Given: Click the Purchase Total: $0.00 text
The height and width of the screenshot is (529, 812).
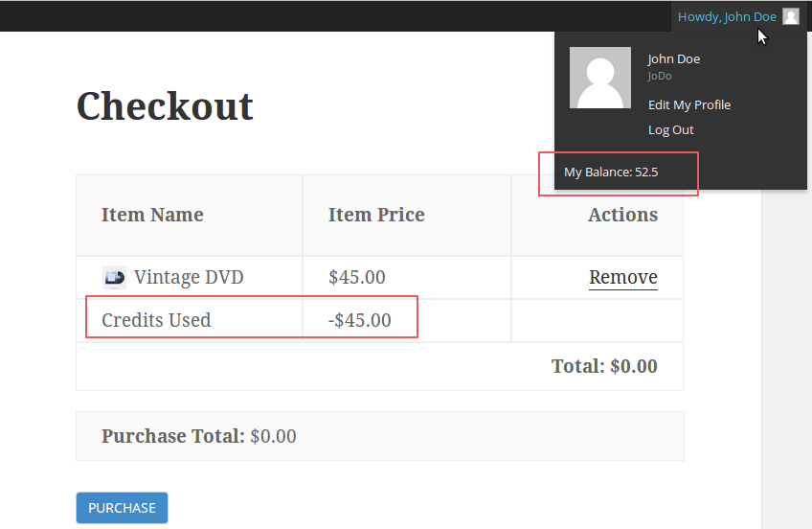Looking at the screenshot, I should [x=199, y=436].
